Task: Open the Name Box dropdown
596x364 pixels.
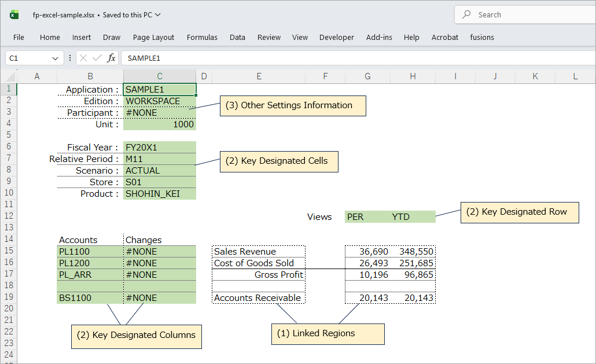Action: coord(56,58)
